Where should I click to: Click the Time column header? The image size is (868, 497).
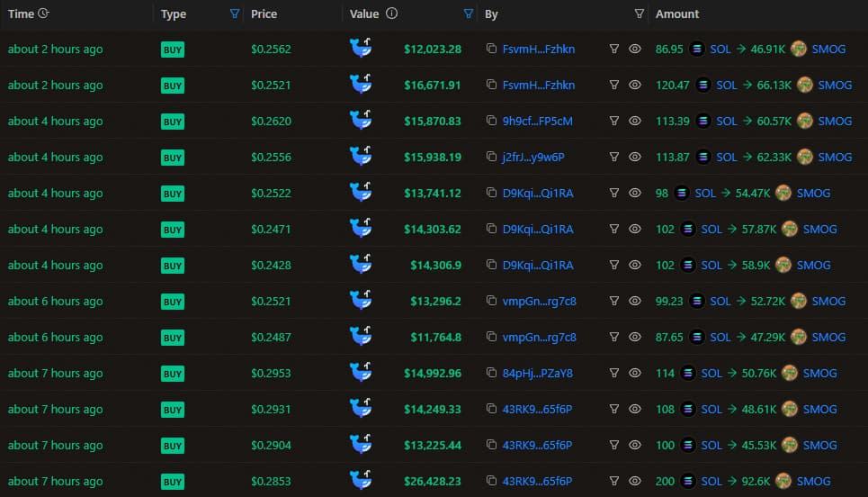pyautogui.click(x=21, y=14)
